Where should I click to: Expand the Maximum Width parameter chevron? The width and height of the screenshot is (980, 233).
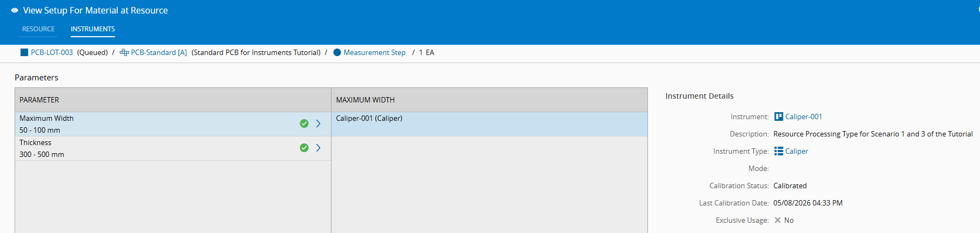click(x=318, y=124)
